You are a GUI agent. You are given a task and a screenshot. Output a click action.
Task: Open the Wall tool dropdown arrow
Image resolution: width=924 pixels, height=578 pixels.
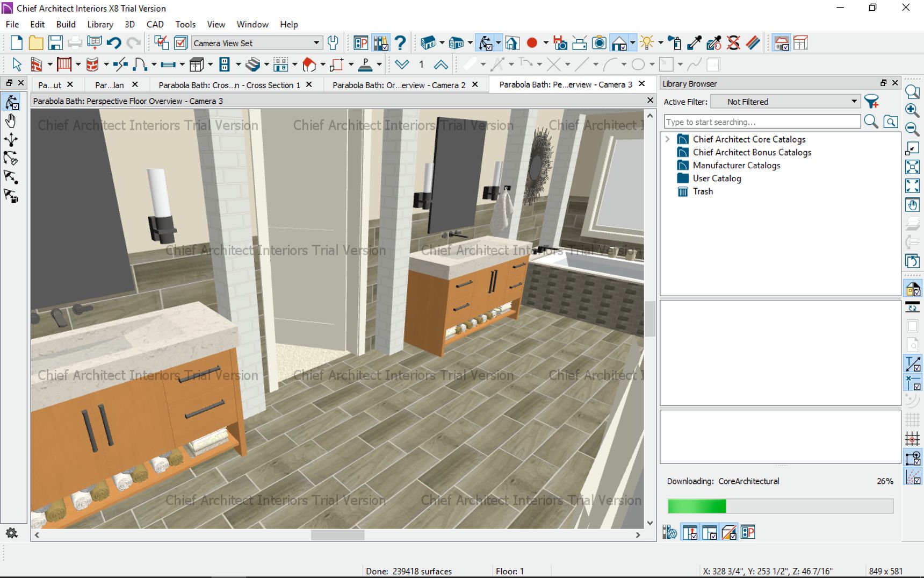[x=50, y=65]
